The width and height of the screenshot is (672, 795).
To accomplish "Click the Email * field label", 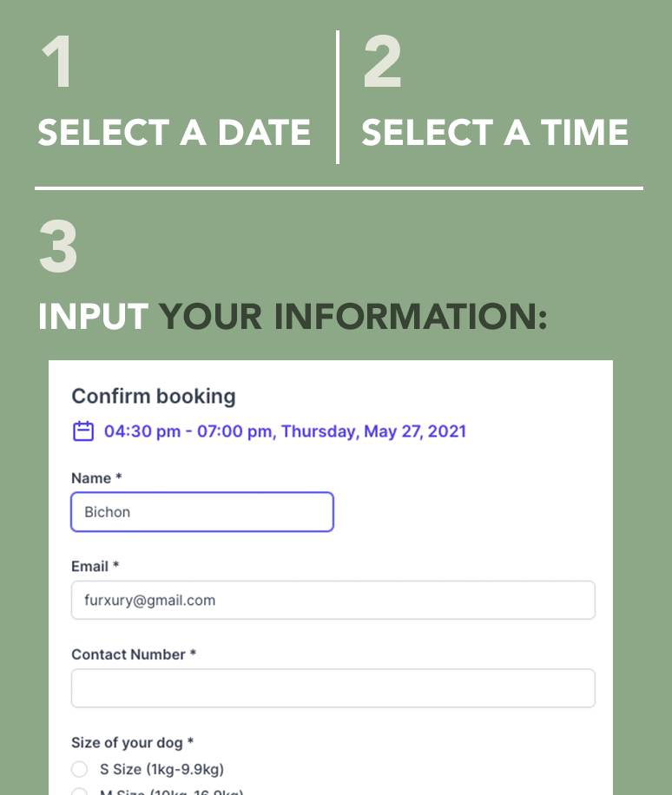I will (x=95, y=567).
